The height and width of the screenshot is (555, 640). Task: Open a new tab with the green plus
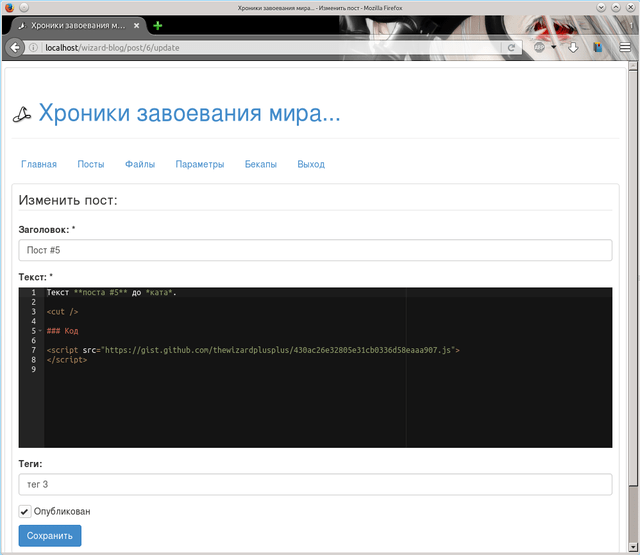(x=158, y=26)
